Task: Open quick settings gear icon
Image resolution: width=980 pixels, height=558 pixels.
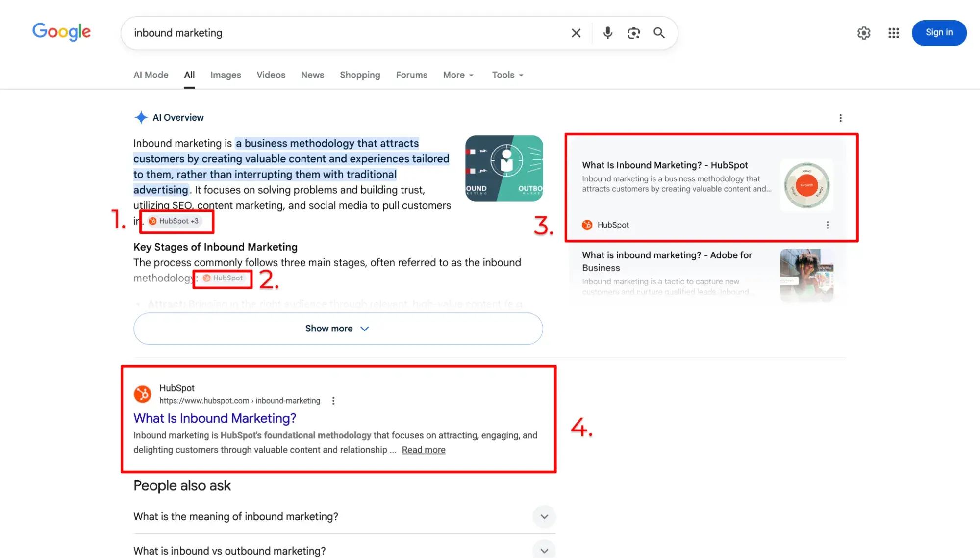Action: tap(864, 33)
